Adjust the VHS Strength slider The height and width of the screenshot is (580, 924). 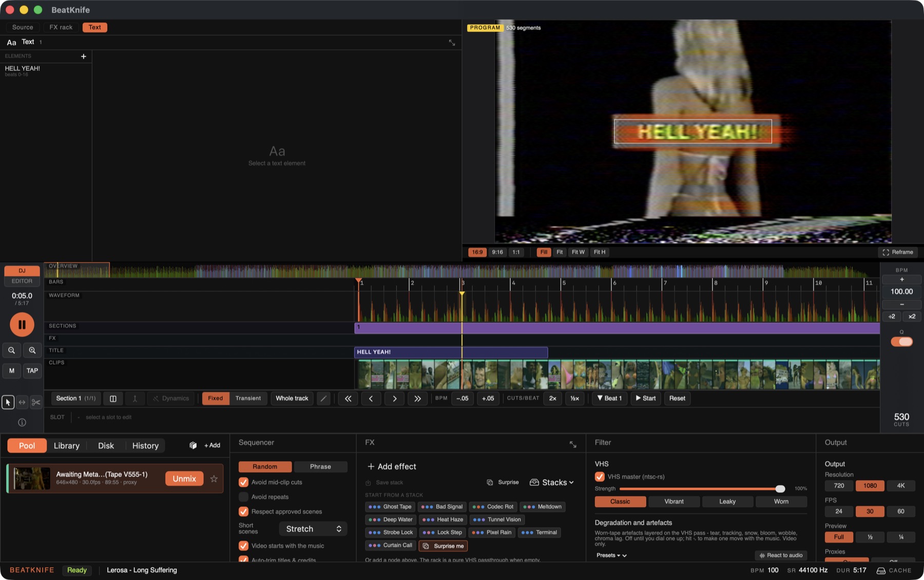click(x=700, y=489)
